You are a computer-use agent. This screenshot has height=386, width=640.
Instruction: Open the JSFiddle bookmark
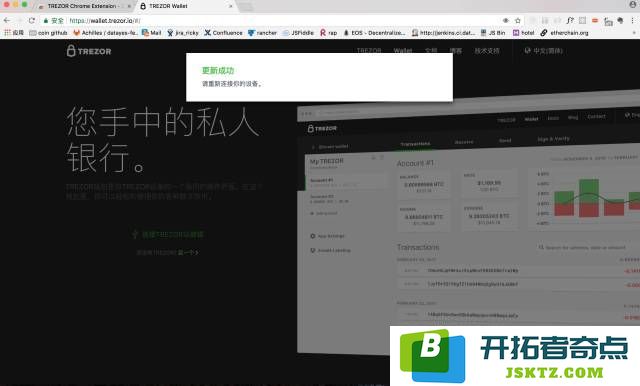point(298,33)
